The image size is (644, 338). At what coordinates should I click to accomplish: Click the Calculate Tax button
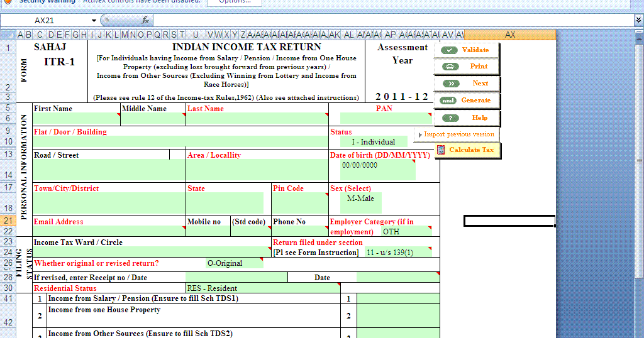(x=467, y=150)
